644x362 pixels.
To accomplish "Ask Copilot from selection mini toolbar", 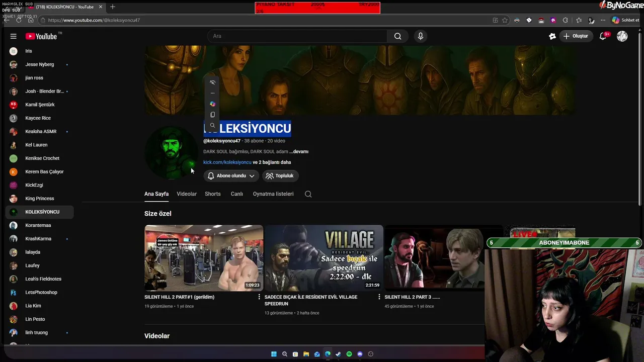I will click(212, 104).
